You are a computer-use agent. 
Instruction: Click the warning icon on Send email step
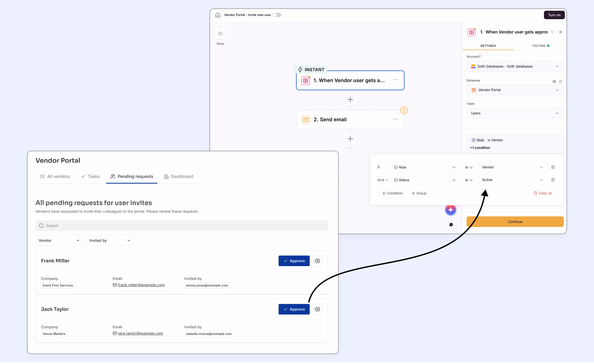click(404, 110)
